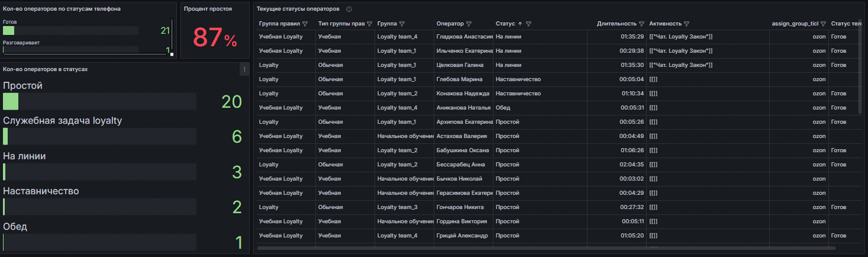Open the Текущие статусы операторов panel title
The width and height of the screenshot is (868, 257).
pos(298,9)
